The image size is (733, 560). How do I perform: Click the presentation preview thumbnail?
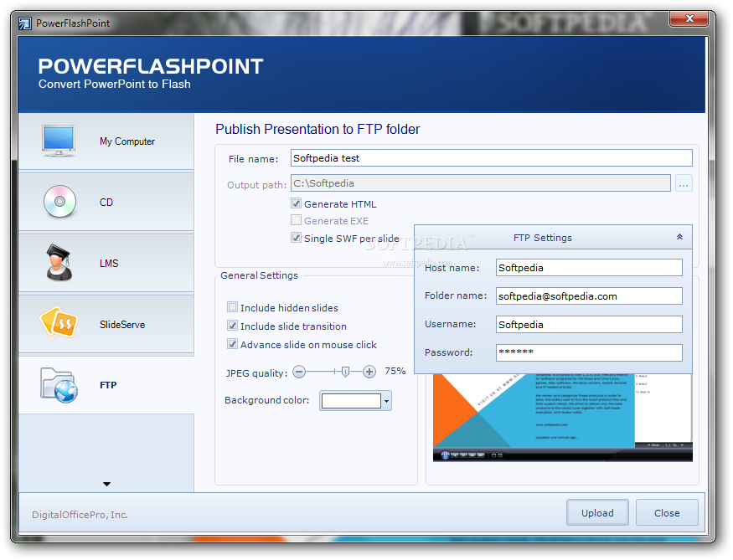(563, 417)
